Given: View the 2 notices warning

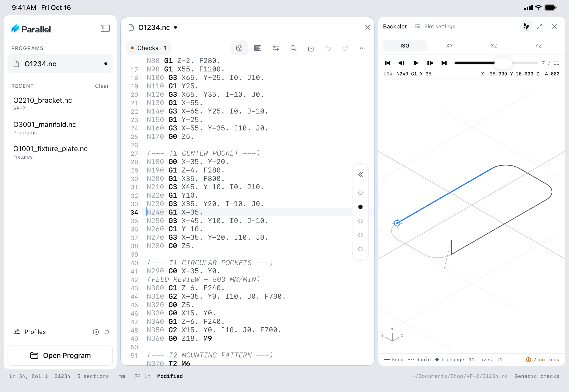Looking at the screenshot, I should pos(542,360).
